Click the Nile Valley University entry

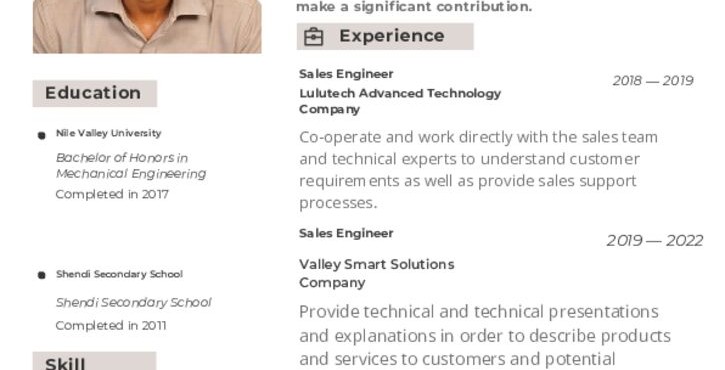click(109, 133)
